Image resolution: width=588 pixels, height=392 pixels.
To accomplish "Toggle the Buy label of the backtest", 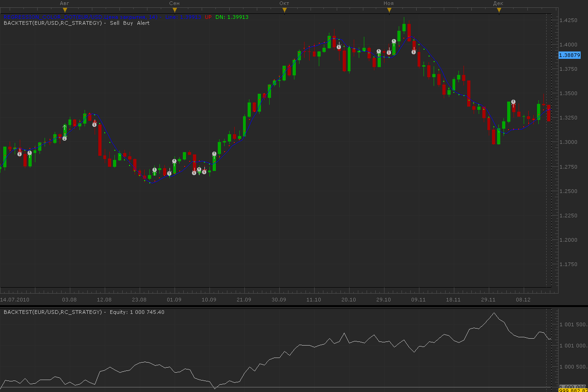I will [x=128, y=23].
